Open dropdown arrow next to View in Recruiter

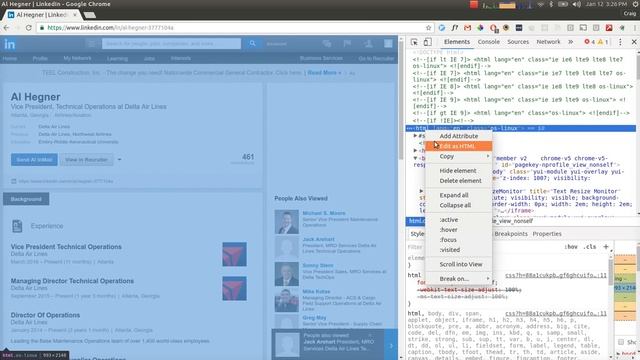pos(120,160)
